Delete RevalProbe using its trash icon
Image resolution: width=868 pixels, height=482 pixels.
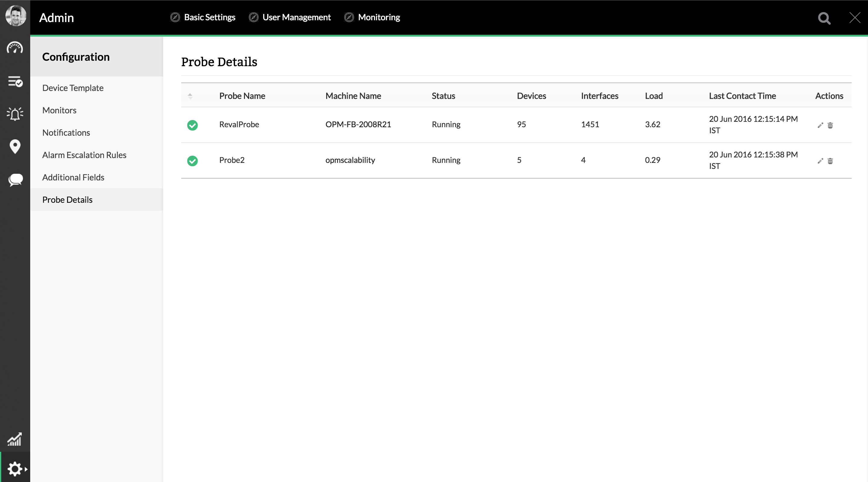[830, 125]
